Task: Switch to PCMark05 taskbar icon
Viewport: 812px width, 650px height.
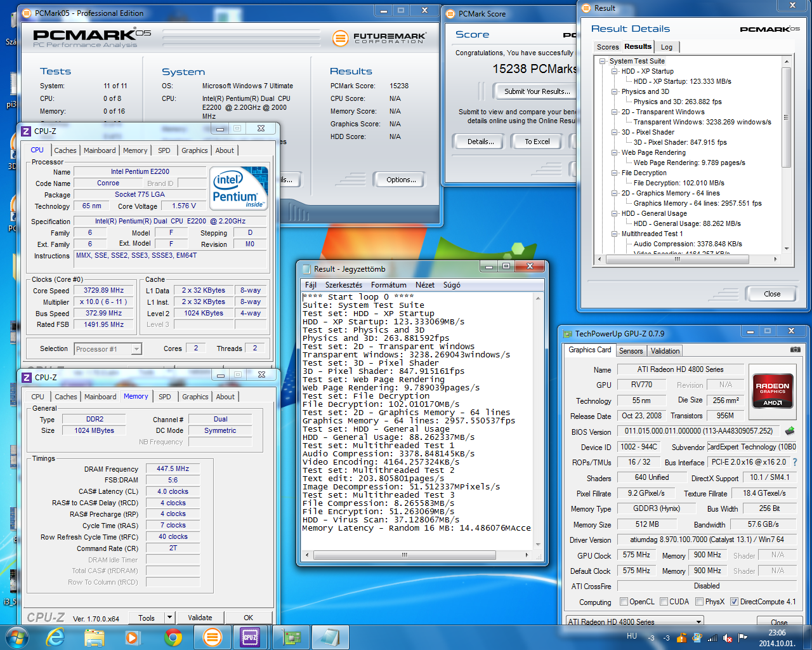Action: (212, 637)
